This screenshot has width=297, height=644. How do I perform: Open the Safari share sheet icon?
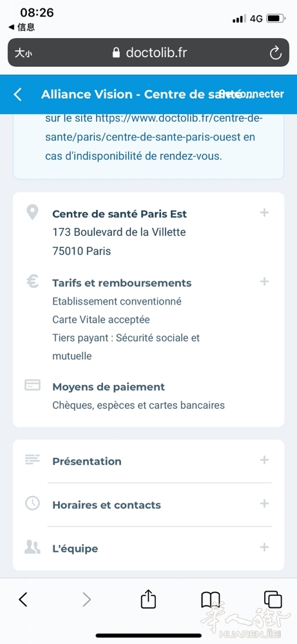[x=148, y=600]
